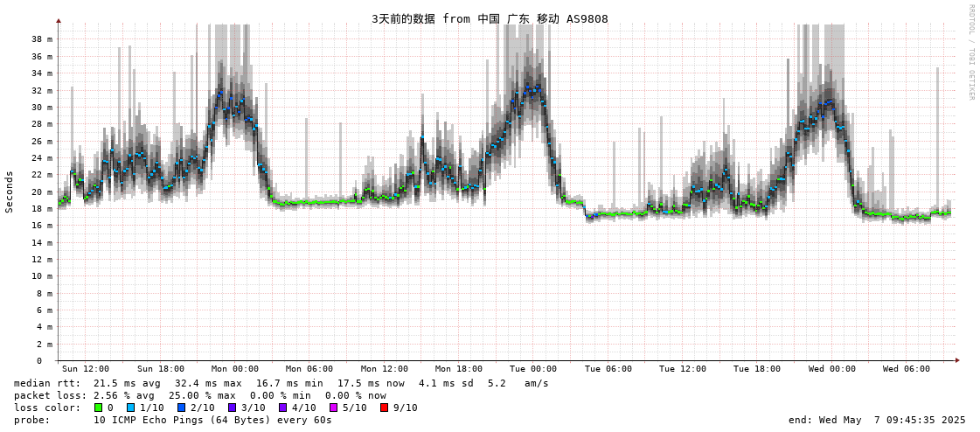Click the 'Tue 00:00' x-axis label
Screen dimensions: 980x432
[533, 369]
